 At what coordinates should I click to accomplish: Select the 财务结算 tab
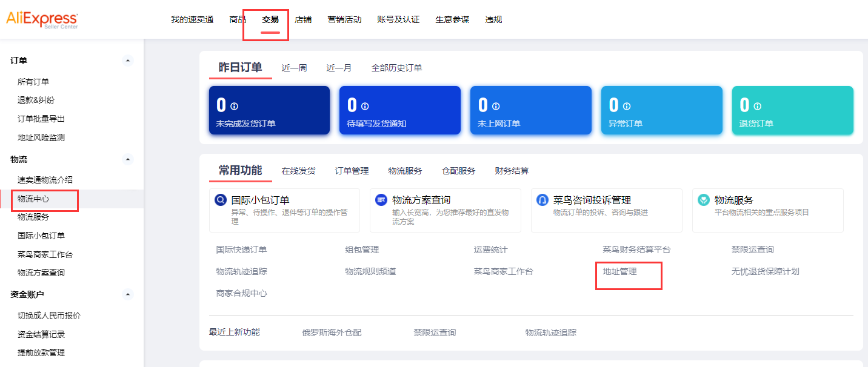512,171
